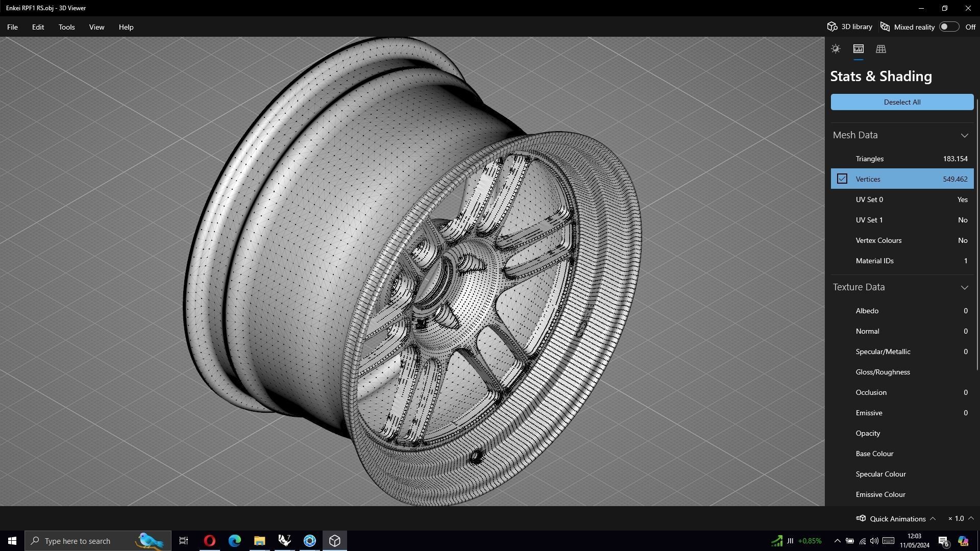Open File Explorer from taskbar

click(x=259, y=541)
